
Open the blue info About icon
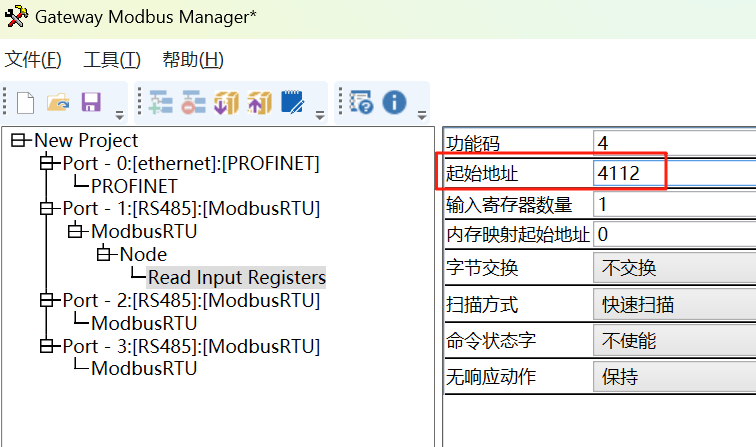click(x=394, y=102)
